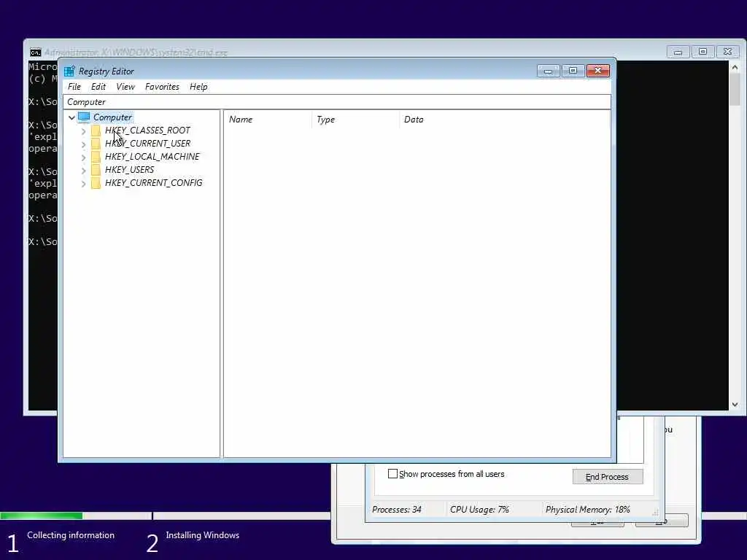Expand the HKEY_CURRENT_USER key
The image size is (747, 560).
(83, 144)
